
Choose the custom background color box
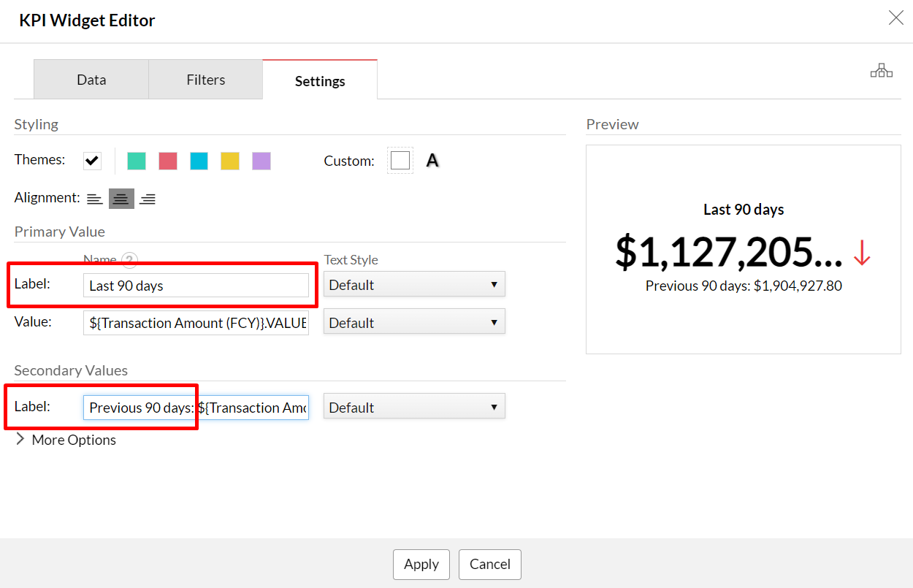pyautogui.click(x=400, y=161)
